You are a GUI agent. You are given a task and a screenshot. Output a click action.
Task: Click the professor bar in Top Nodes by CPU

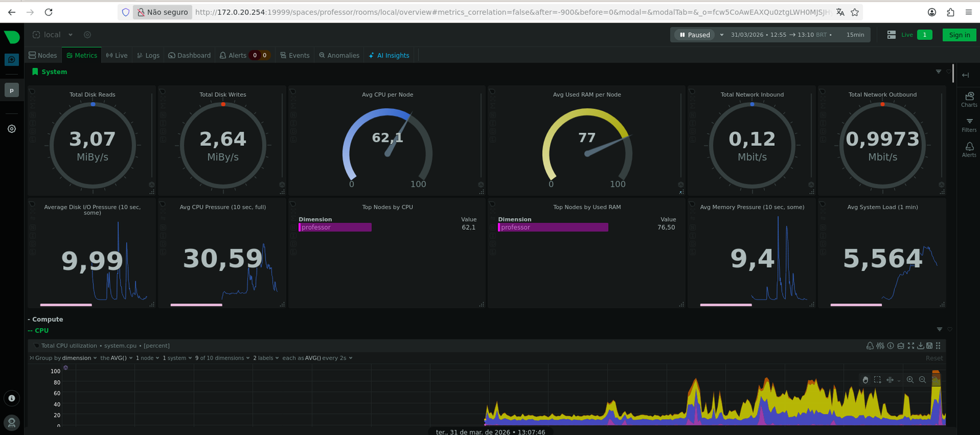click(335, 227)
